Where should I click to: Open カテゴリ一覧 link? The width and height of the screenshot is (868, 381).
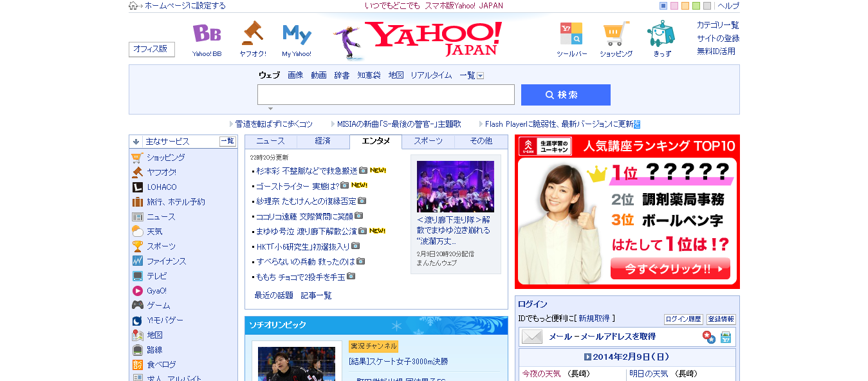pyautogui.click(x=718, y=25)
